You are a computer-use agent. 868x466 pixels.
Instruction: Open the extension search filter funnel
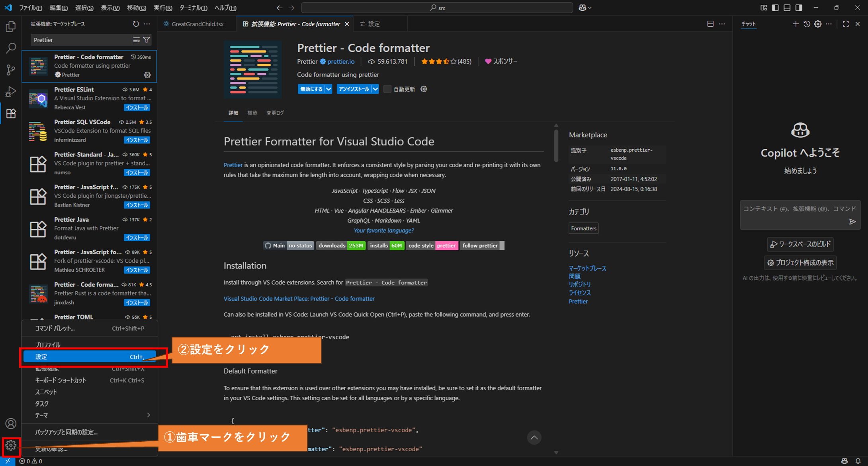[147, 40]
